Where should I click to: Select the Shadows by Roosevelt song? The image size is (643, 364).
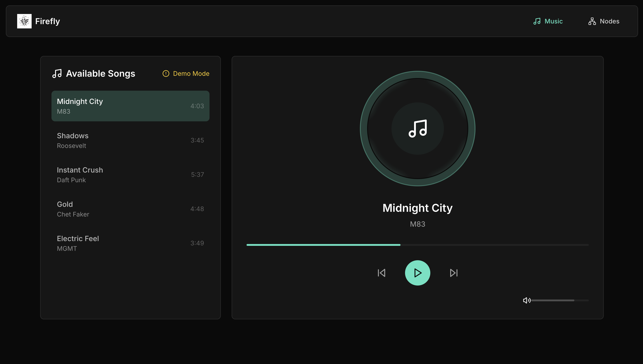(130, 140)
